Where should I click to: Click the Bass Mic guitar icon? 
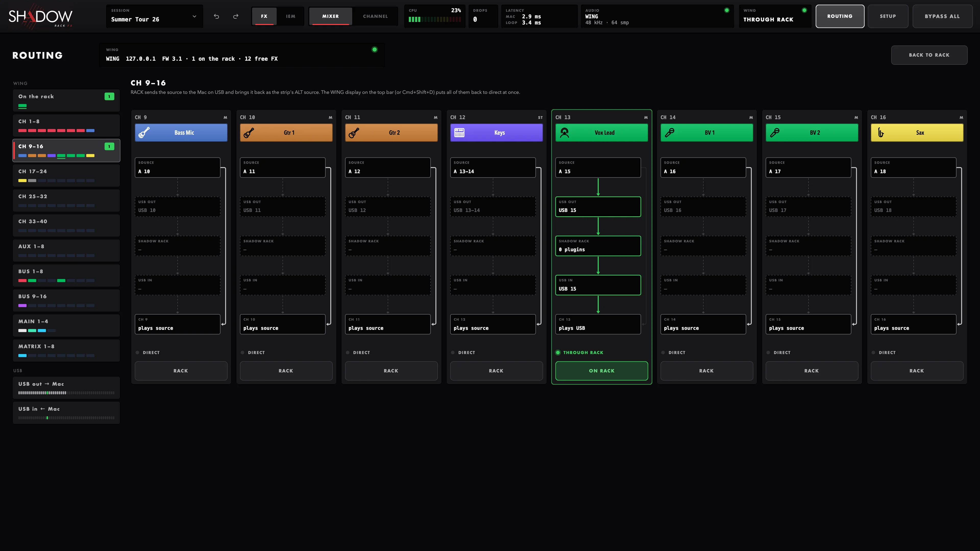144,133
